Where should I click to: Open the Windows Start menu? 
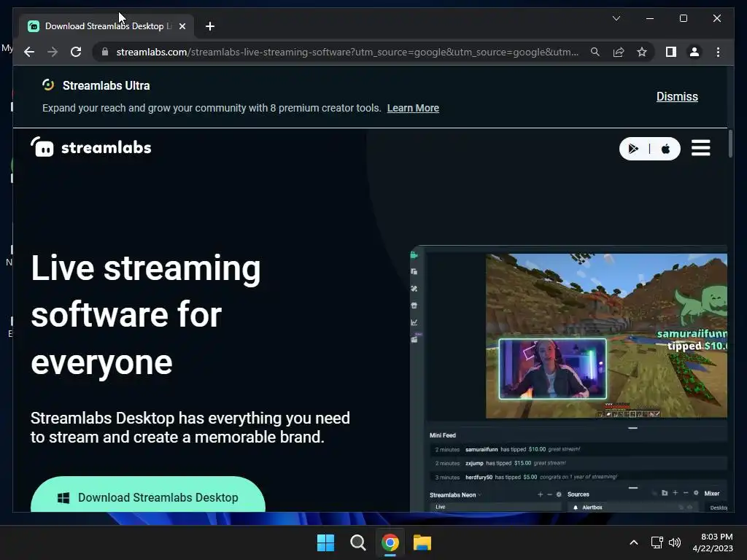coord(326,542)
